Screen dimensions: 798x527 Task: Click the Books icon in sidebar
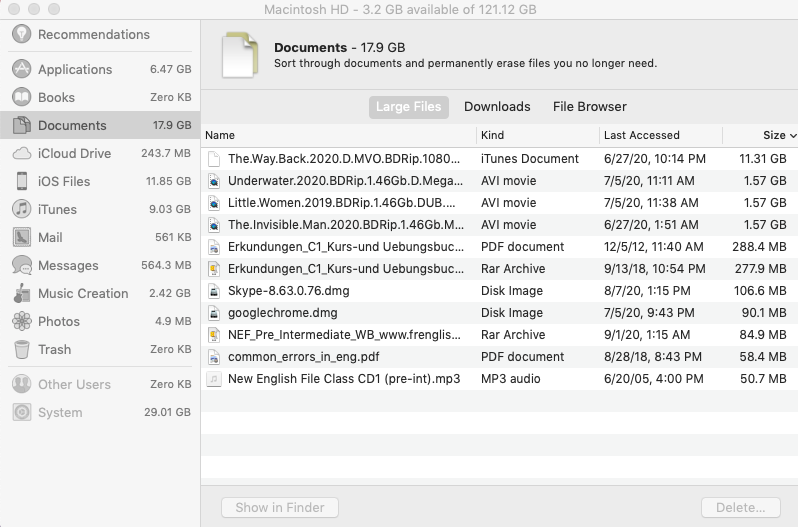click(21, 97)
